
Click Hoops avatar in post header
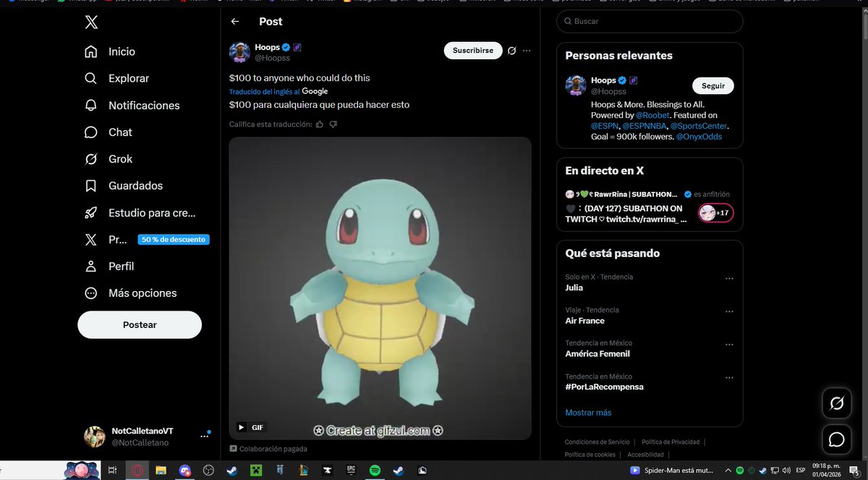point(239,53)
